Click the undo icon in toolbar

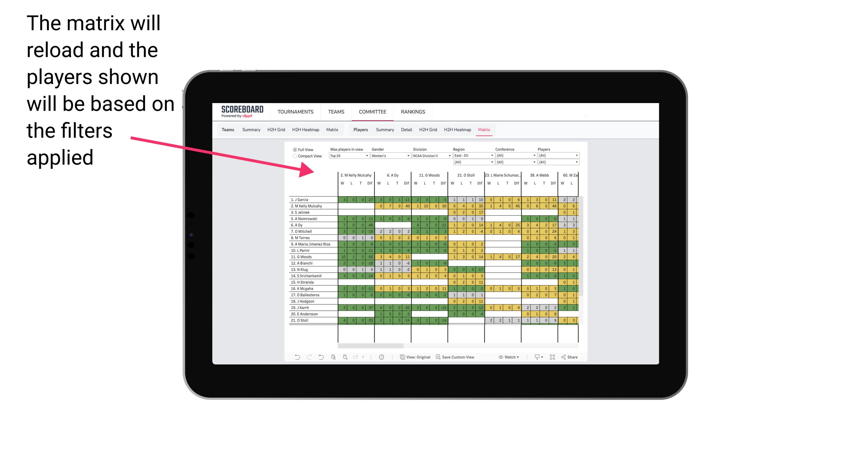297,358
